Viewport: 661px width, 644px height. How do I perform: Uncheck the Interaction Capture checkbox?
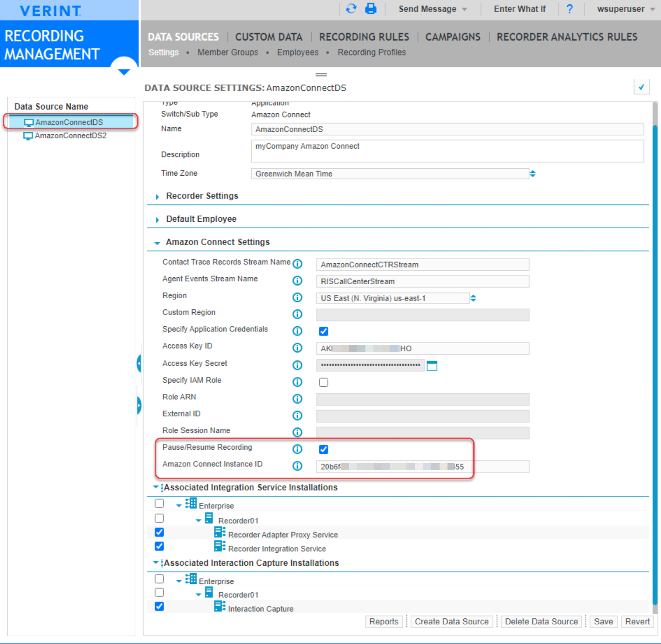159,606
